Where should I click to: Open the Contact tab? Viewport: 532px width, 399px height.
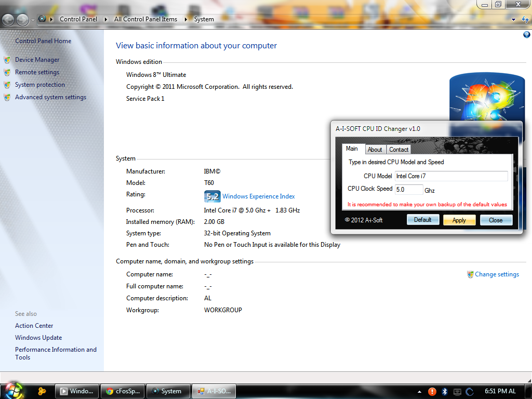[398, 149]
